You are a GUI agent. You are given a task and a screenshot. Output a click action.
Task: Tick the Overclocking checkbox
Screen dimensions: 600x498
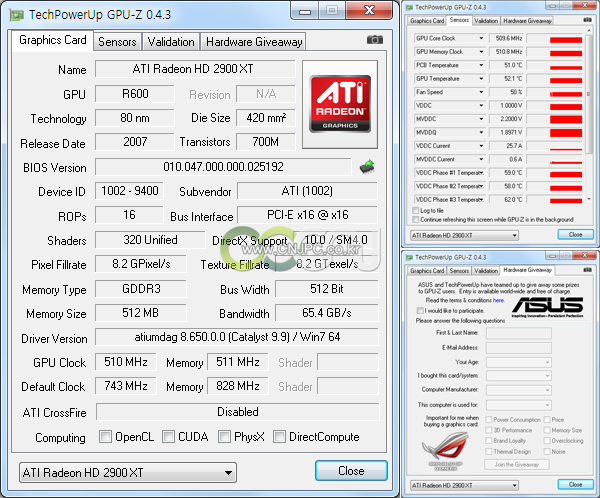tap(547, 441)
